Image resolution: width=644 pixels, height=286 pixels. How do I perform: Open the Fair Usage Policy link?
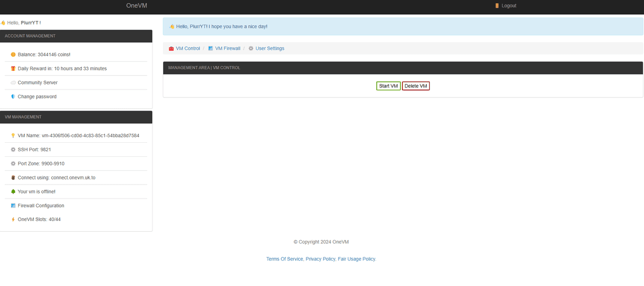pos(357,259)
